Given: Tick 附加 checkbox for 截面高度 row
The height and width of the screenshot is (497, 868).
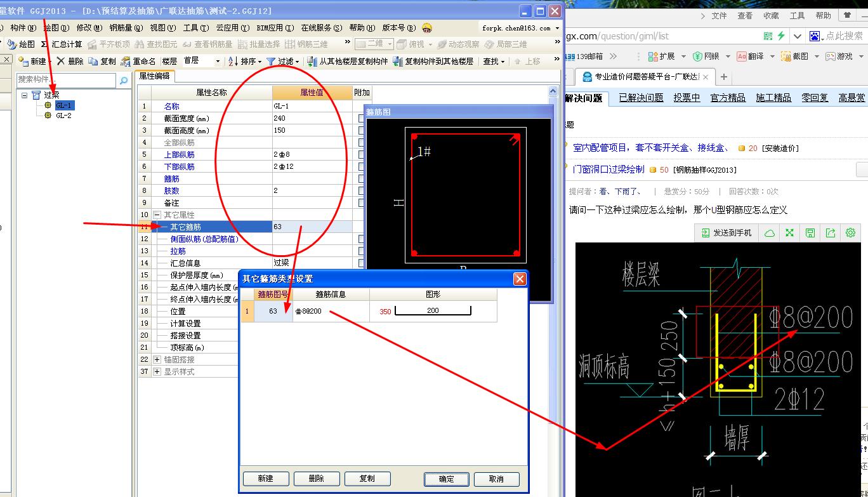Looking at the screenshot, I should [361, 130].
